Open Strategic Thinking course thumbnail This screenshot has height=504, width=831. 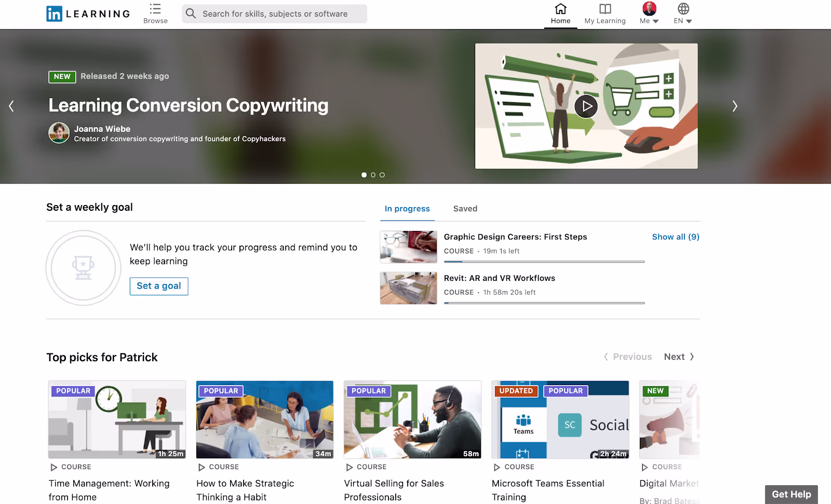pos(265,419)
